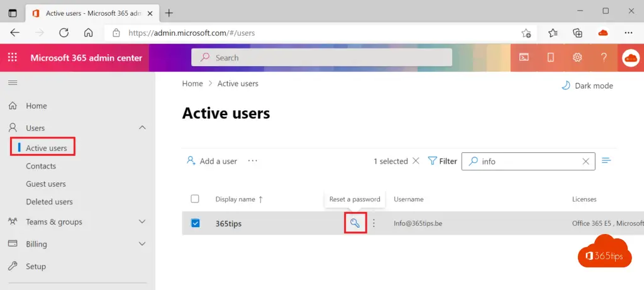Open the tab actions menu icon
Image resolution: width=644 pixels, height=290 pixels.
click(x=13, y=13)
